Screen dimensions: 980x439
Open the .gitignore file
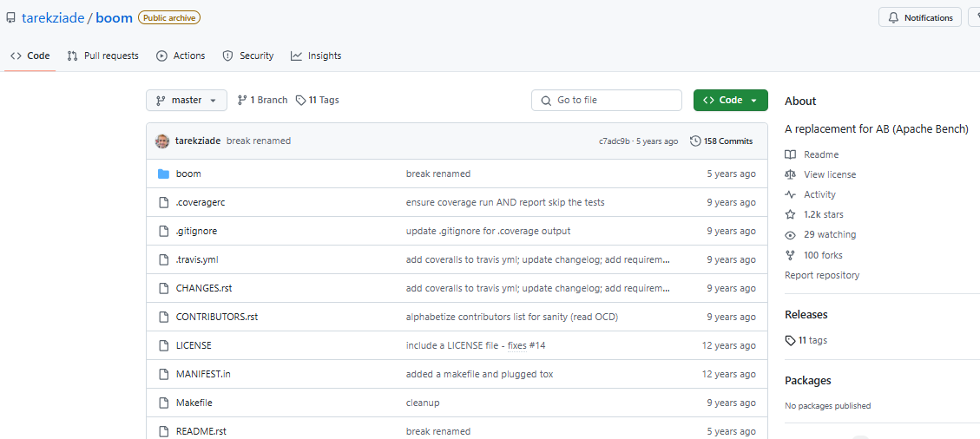pyautogui.click(x=196, y=231)
